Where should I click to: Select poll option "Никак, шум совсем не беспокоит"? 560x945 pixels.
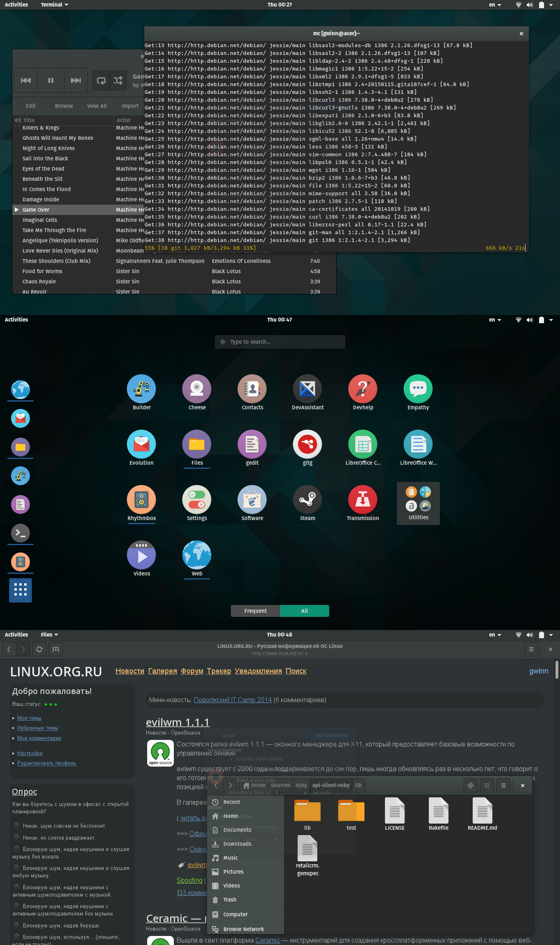coord(17,825)
